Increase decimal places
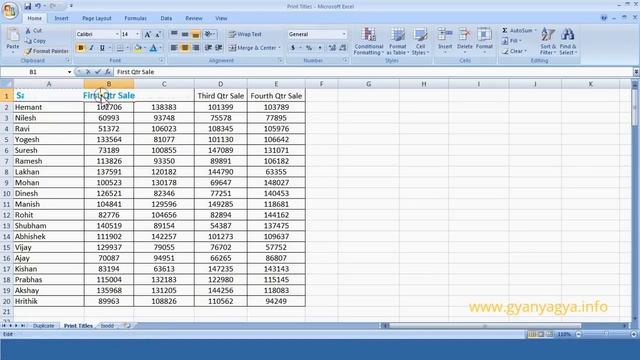 tap(332, 48)
